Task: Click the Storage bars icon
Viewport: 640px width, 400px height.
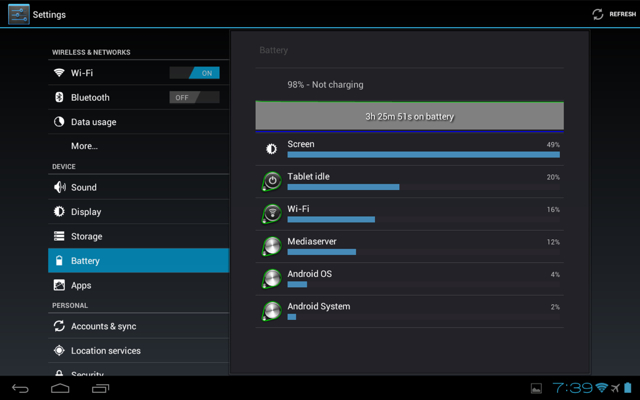Action: click(x=59, y=236)
